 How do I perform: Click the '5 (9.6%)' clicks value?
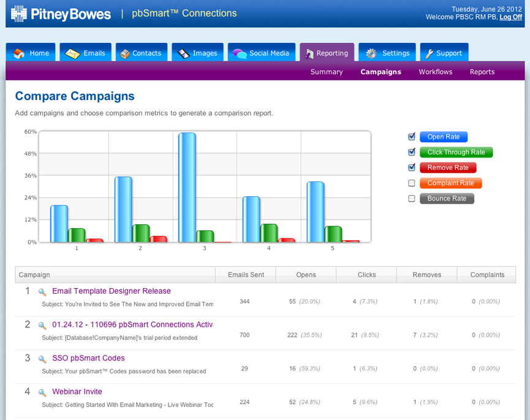(365, 402)
